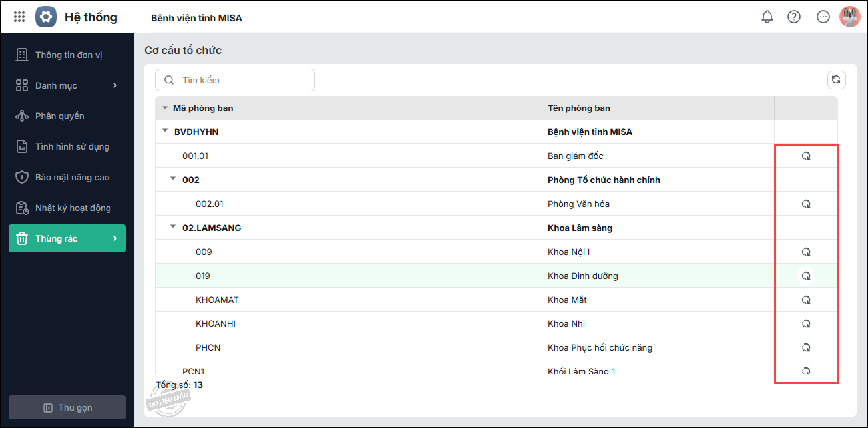The height and width of the screenshot is (428, 868).
Task: Open the Phân quyền menu
Action: coord(60,116)
